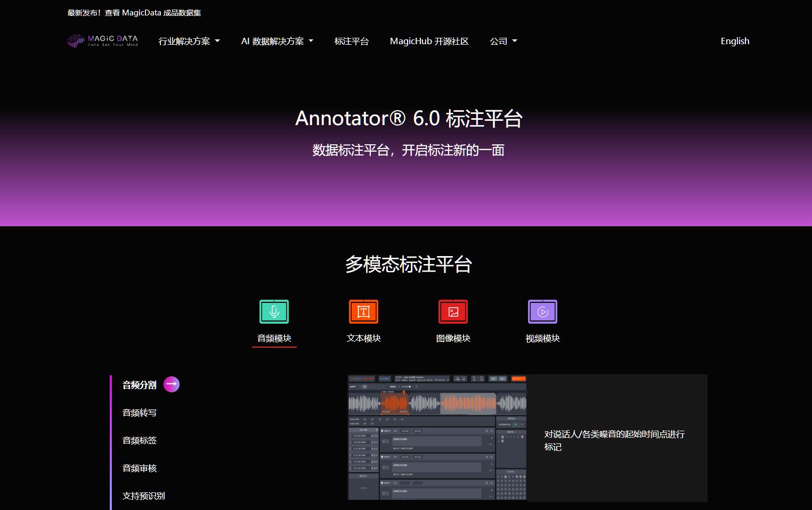Expand the 行业解决方案 dropdown menu
The image size is (812, 510).
pos(189,41)
